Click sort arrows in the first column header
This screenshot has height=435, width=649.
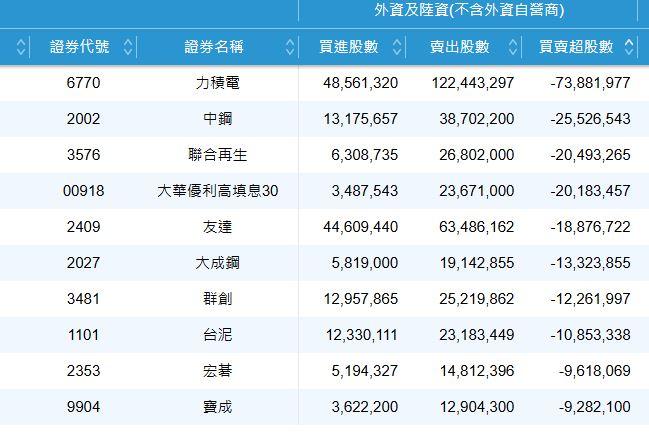pos(21,47)
